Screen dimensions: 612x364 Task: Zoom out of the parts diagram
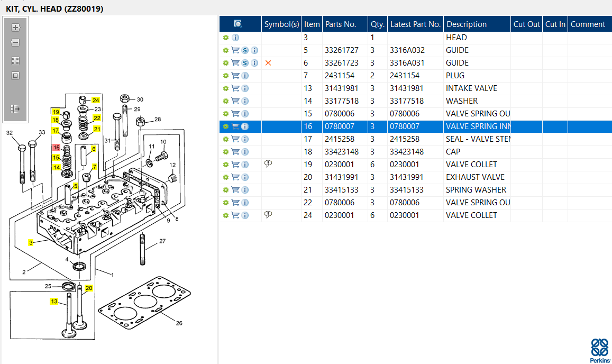15,42
